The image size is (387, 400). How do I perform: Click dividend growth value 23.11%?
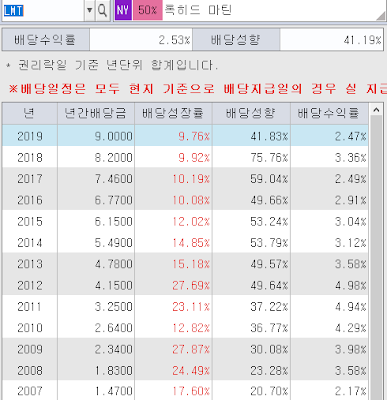point(191,307)
